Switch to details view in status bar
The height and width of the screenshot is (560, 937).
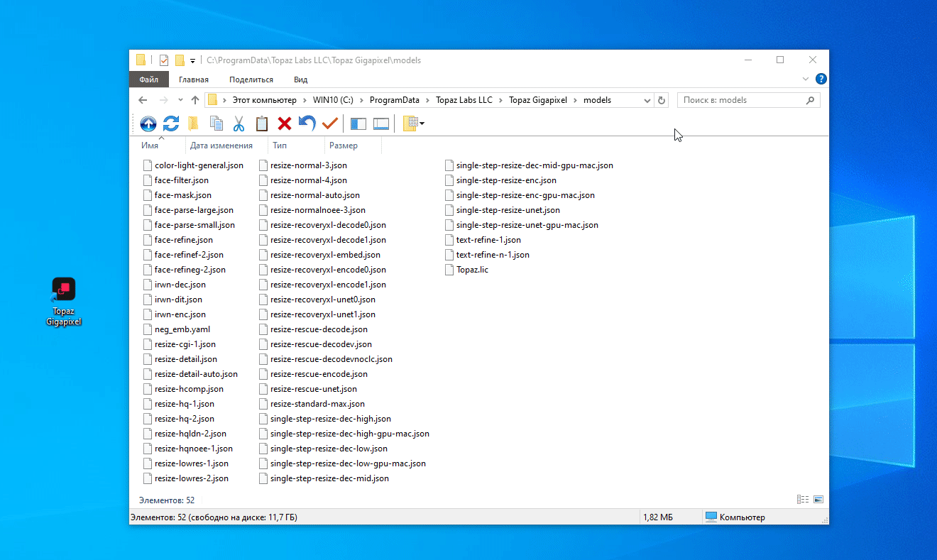click(x=803, y=500)
